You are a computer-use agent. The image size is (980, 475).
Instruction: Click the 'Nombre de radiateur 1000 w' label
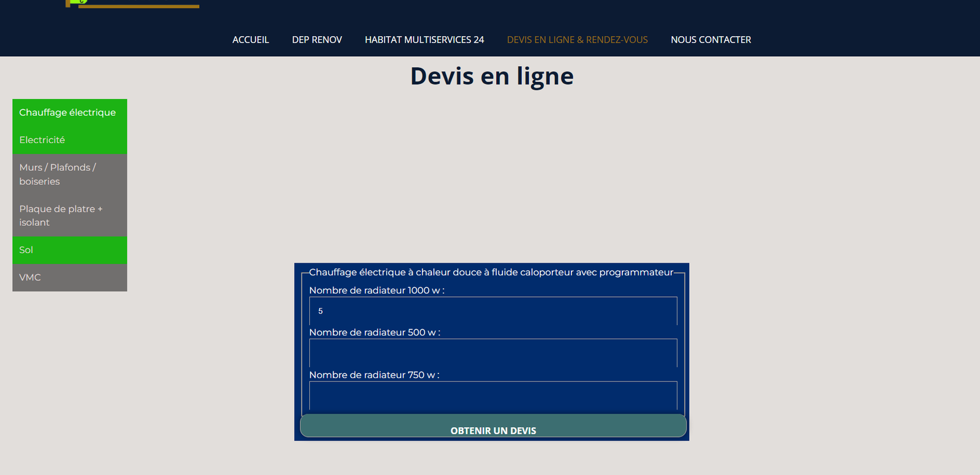click(376, 290)
